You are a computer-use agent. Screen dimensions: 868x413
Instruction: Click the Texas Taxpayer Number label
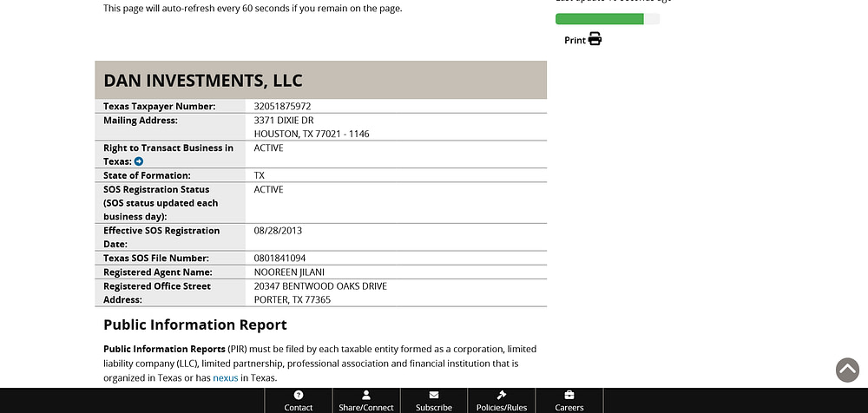click(x=160, y=107)
